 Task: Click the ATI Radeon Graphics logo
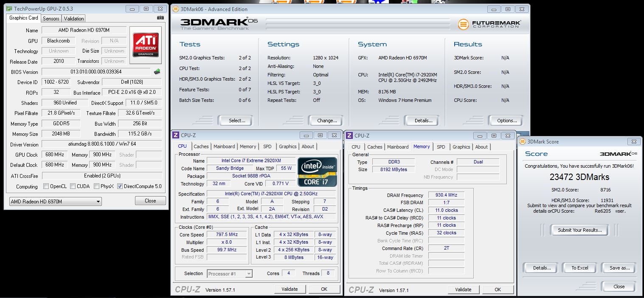pos(146,45)
